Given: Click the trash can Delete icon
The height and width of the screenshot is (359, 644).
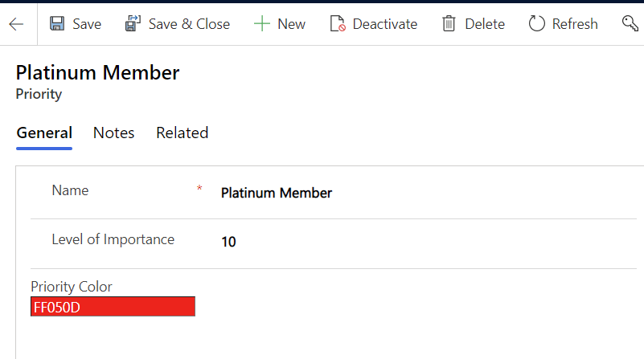Looking at the screenshot, I should tap(449, 24).
